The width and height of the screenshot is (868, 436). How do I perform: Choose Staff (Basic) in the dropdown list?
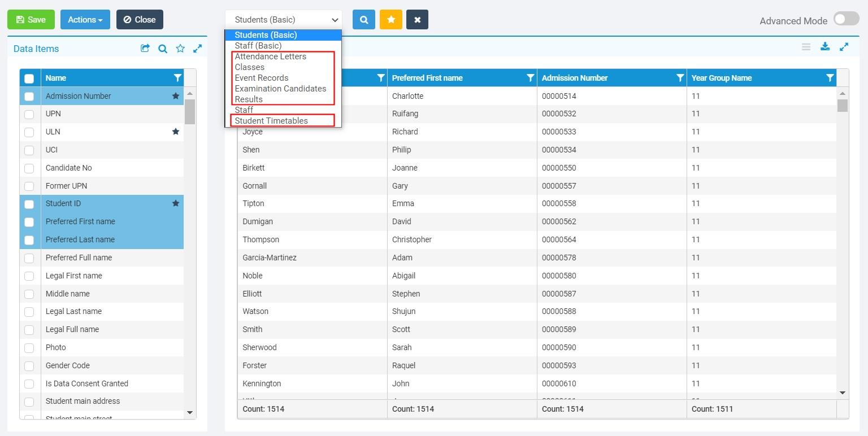pos(259,46)
